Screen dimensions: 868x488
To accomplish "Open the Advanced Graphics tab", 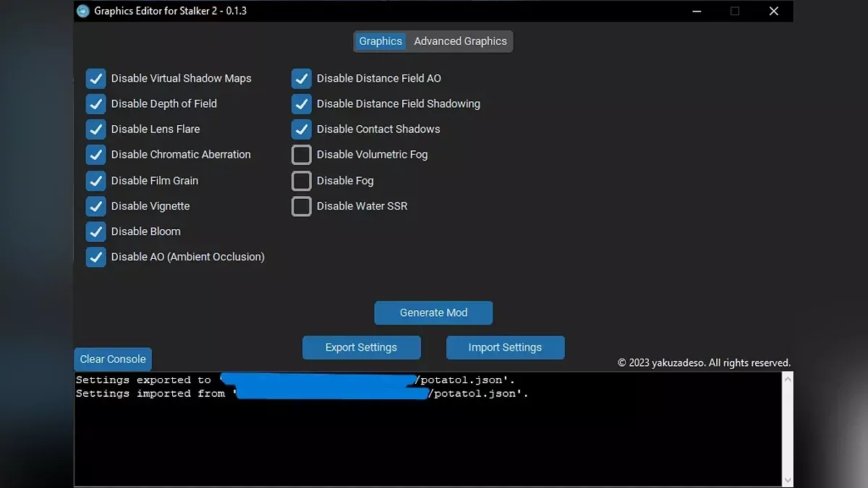I will (x=460, y=41).
